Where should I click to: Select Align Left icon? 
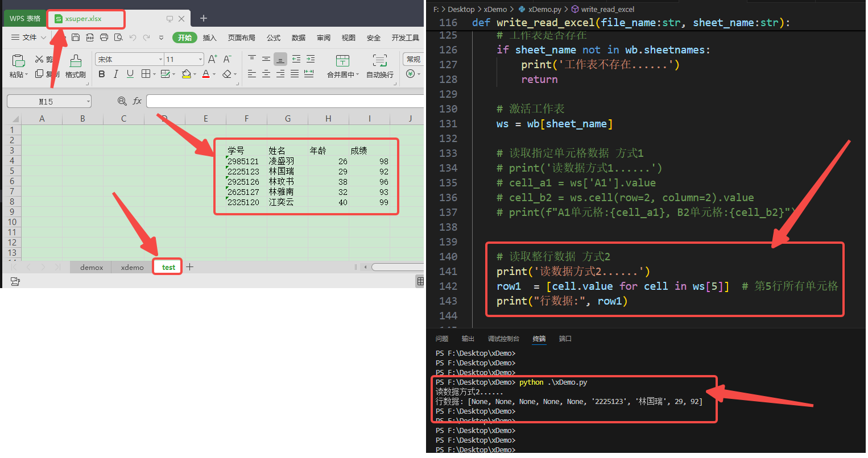pos(252,74)
